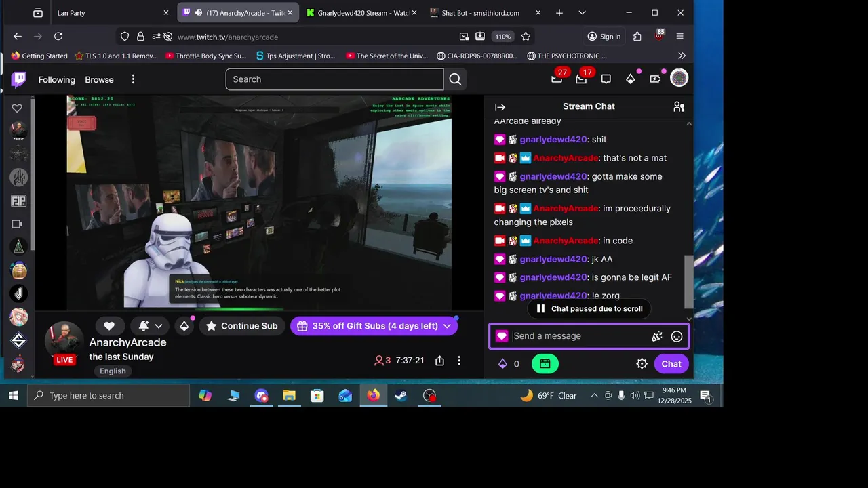The height and width of the screenshot is (488, 868).
Task: Click Firefox Sign in button
Action: (604, 37)
